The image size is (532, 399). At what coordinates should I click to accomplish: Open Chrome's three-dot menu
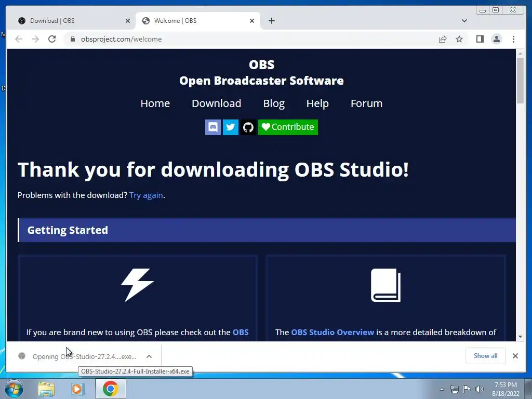513,39
